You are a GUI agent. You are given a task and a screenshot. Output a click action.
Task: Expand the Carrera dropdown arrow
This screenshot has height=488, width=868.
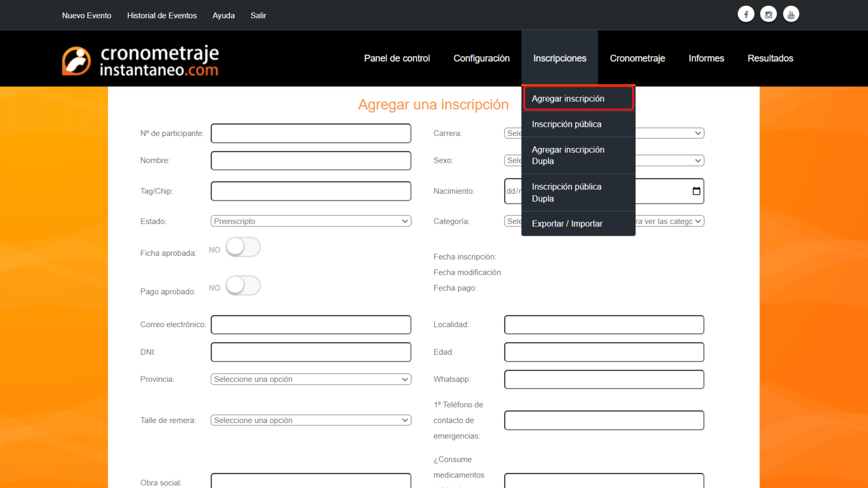coord(698,133)
